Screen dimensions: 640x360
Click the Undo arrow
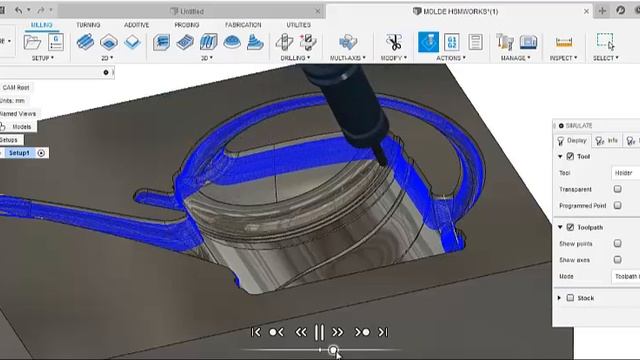[x=19, y=10]
